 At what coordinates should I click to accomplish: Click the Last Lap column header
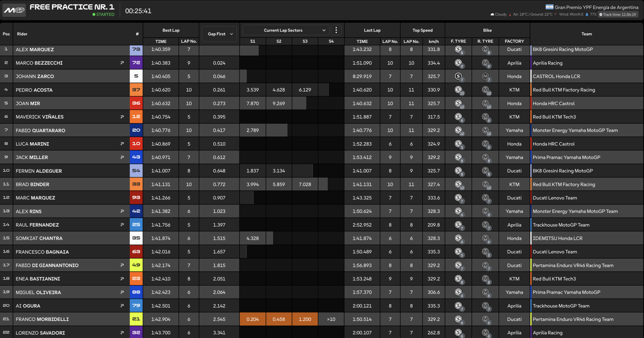372,30
